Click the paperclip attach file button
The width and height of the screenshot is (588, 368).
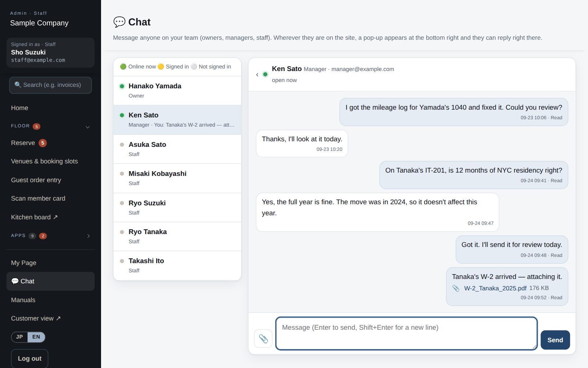point(263,339)
